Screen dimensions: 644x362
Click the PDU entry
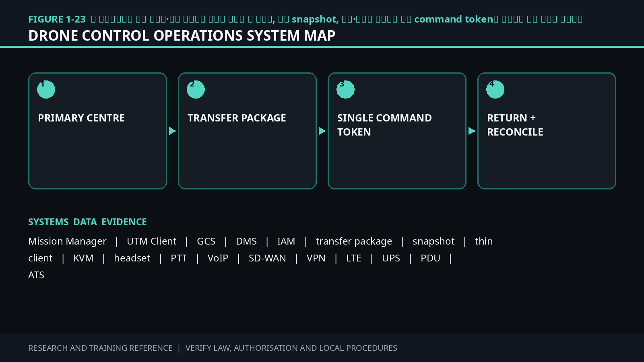pos(430,258)
